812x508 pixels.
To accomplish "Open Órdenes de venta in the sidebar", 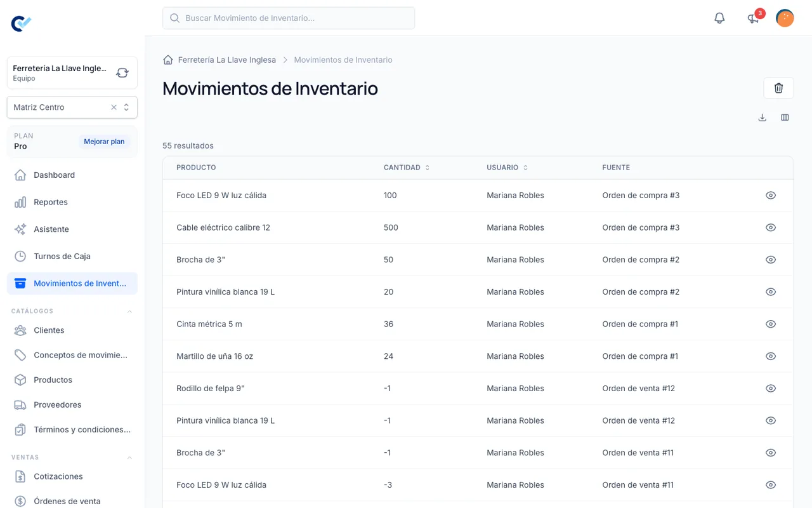I will tap(72, 501).
